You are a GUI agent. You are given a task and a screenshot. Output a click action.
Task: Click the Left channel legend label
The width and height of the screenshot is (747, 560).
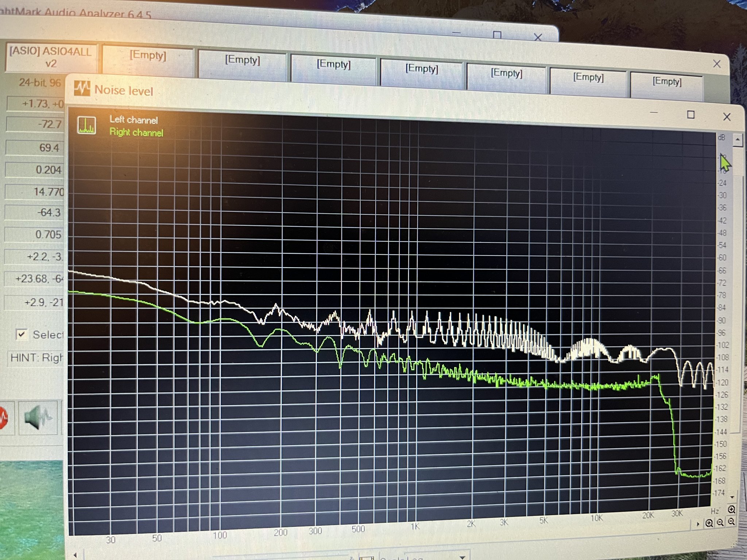click(133, 120)
